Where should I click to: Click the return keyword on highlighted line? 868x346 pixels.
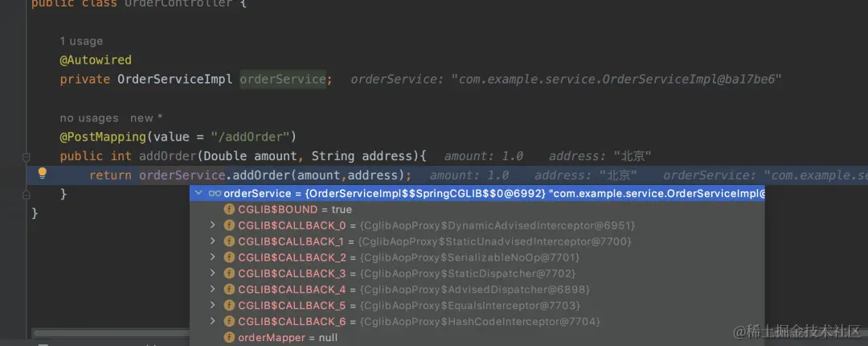110,175
